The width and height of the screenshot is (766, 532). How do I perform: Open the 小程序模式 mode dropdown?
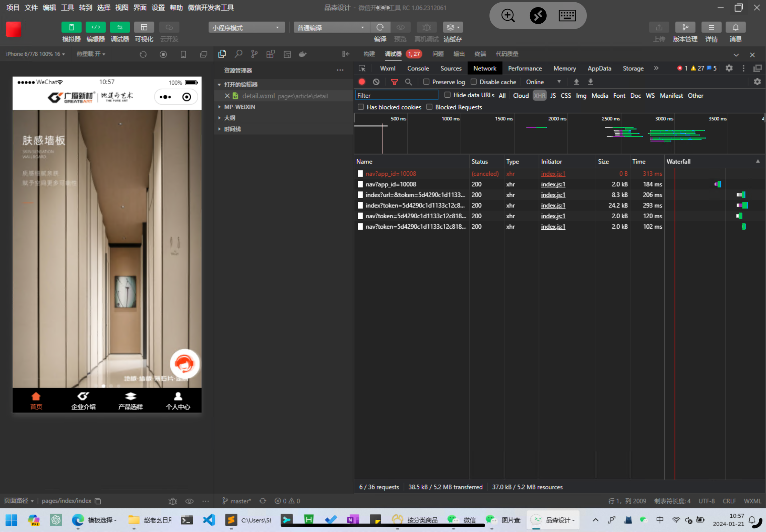(x=246, y=28)
